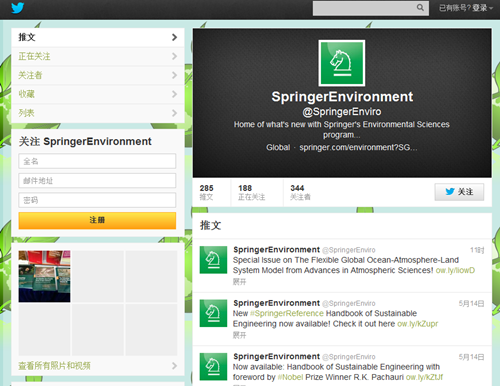500x386 pixels.
Task: Select the 推文 sidebar menu item
Action: pyautogui.click(x=98, y=37)
